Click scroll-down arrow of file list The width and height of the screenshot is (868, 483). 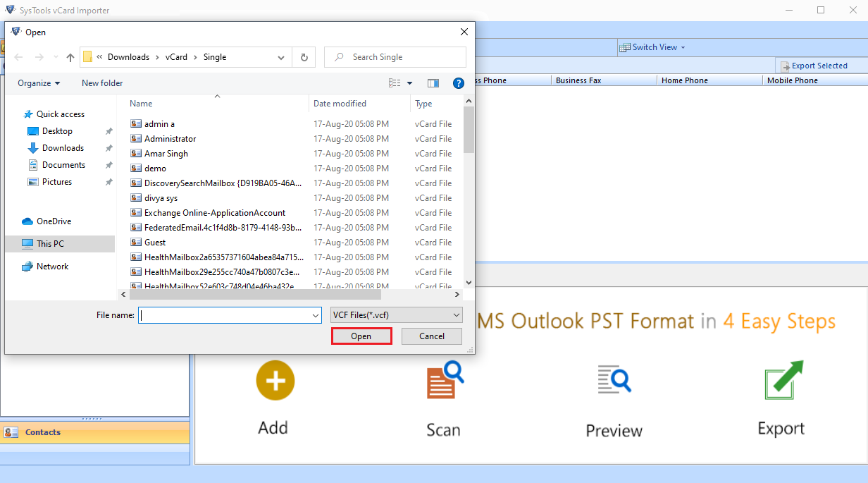click(x=469, y=282)
